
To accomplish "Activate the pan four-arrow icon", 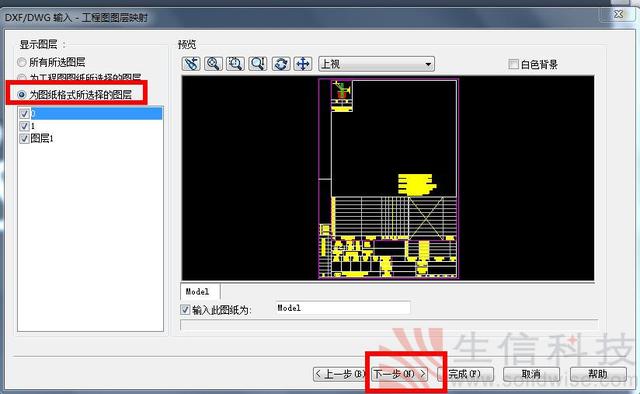I will click(303, 64).
